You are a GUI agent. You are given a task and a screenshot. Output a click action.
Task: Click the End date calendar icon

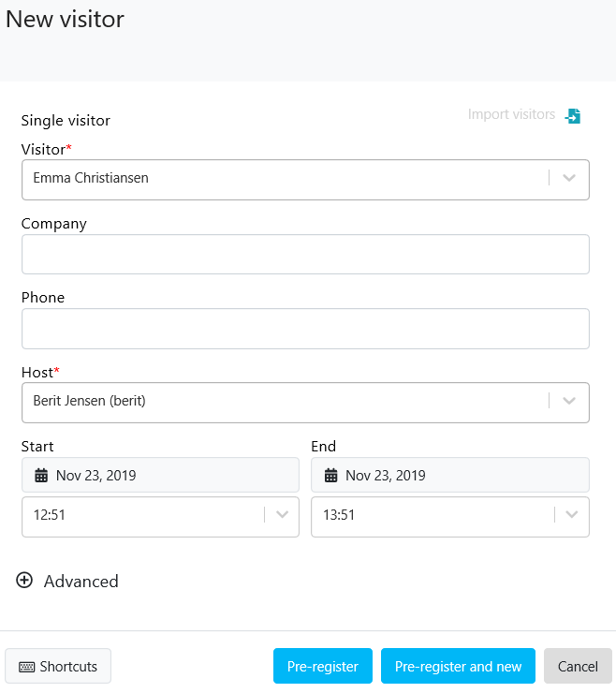(330, 476)
